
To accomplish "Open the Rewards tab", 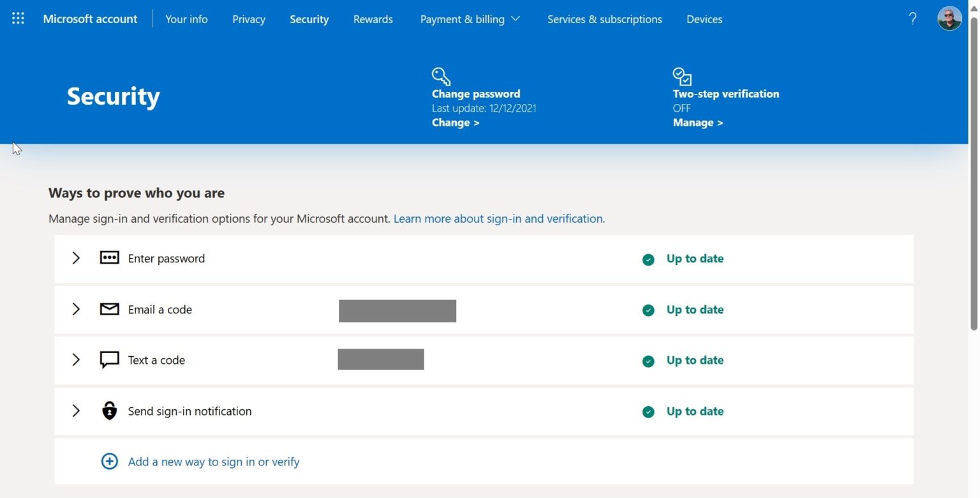I will (x=373, y=19).
